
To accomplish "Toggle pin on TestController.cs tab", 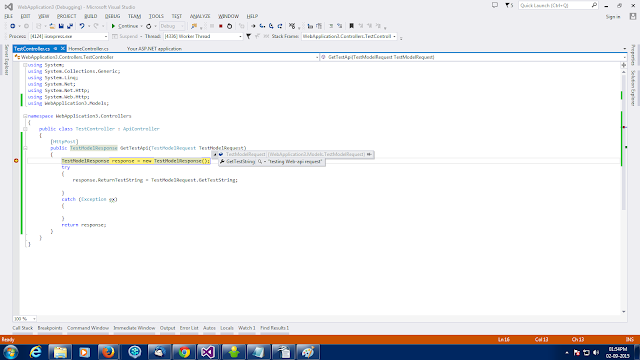I will coord(55,49).
